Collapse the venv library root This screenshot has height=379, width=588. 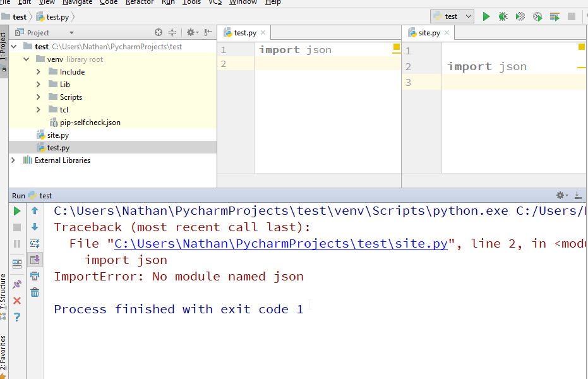point(26,59)
